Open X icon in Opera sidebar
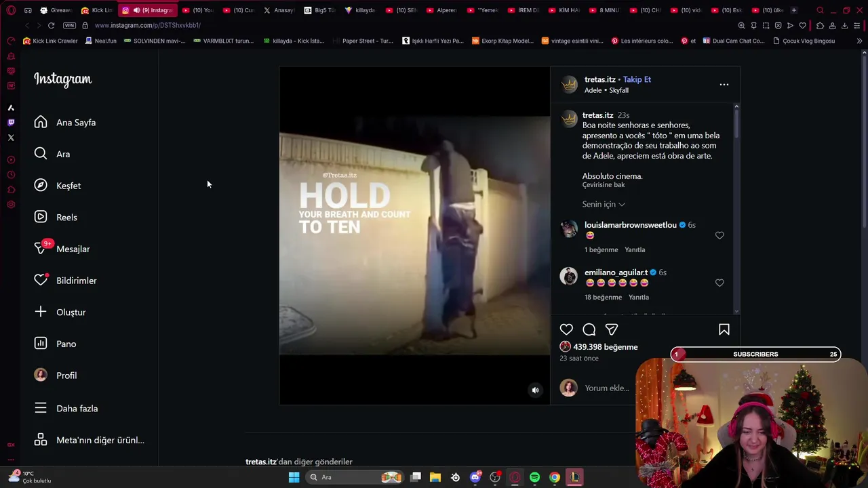The width and height of the screenshot is (868, 488). click(x=11, y=138)
